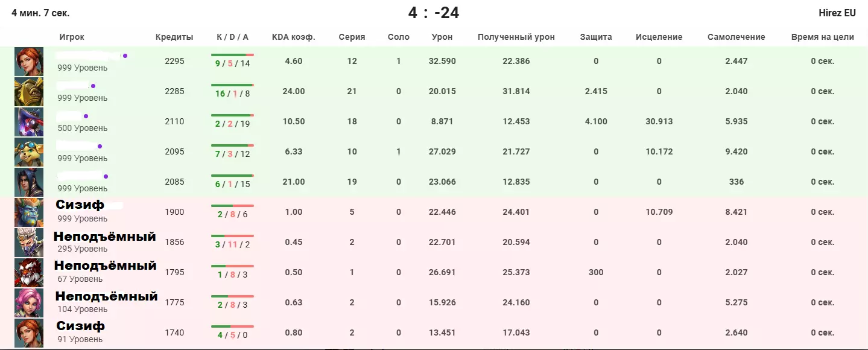Viewport: 868px width, 350px height.
Task: Sort table by KDA коэф. header
Action: (x=294, y=37)
